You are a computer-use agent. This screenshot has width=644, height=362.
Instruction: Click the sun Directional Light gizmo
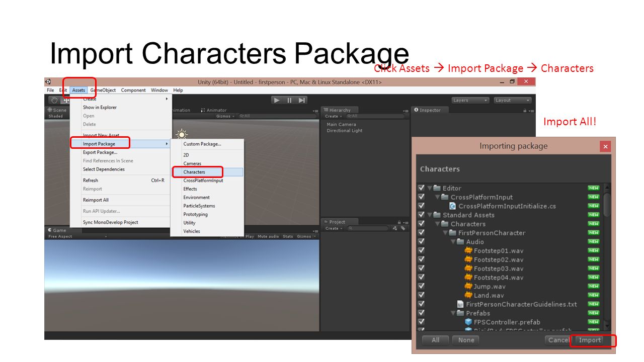coord(181,134)
